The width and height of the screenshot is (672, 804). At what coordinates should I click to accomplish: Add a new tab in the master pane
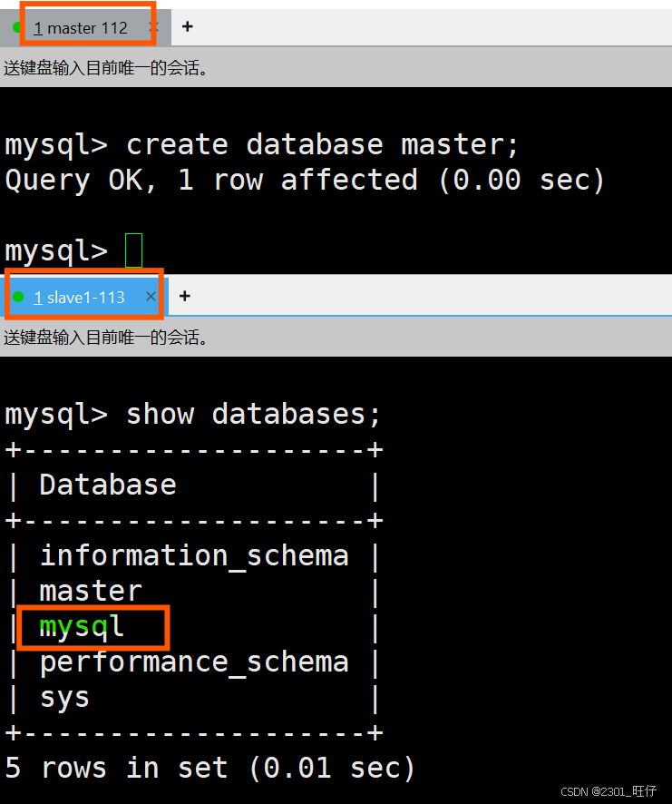(x=188, y=27)
